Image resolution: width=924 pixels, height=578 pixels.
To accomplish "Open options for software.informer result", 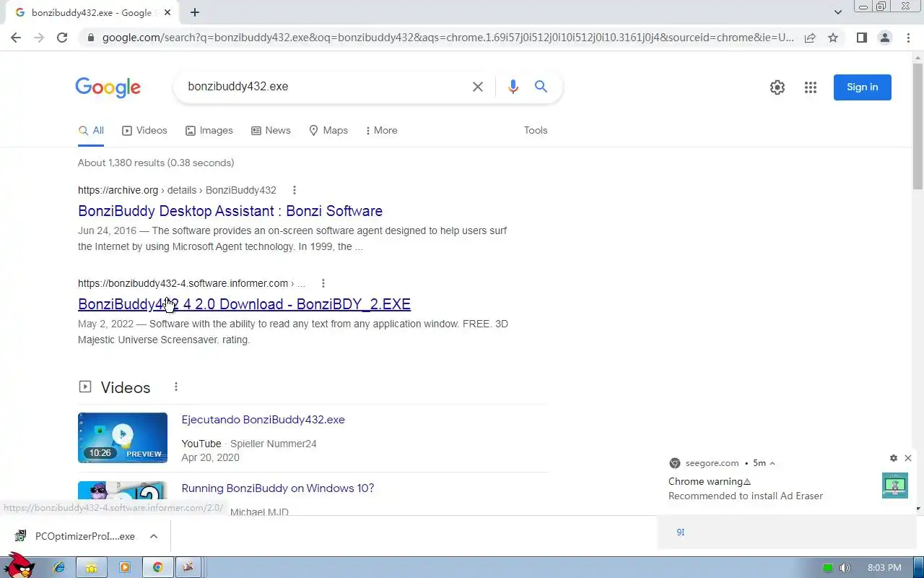I will (x=323, y=283).
